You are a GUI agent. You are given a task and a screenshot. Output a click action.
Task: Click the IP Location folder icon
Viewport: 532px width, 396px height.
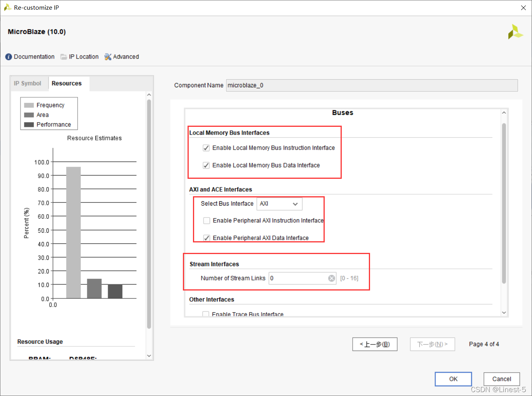64,57
